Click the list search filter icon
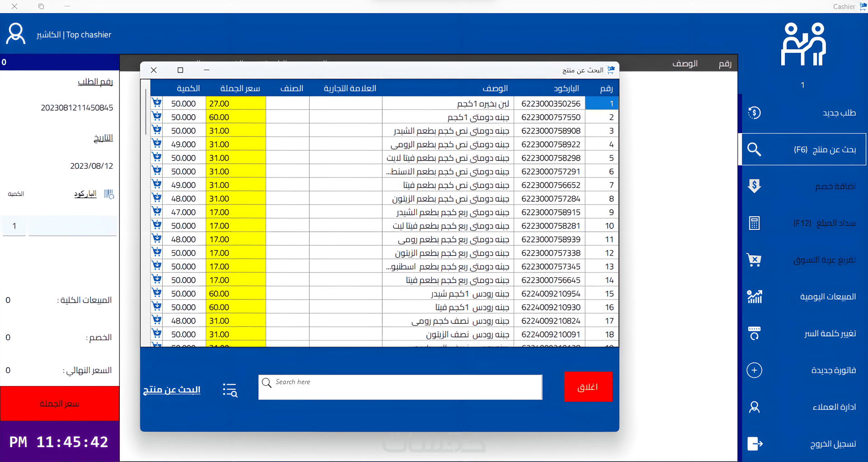 pyautogui.click(x=230, y=390)
